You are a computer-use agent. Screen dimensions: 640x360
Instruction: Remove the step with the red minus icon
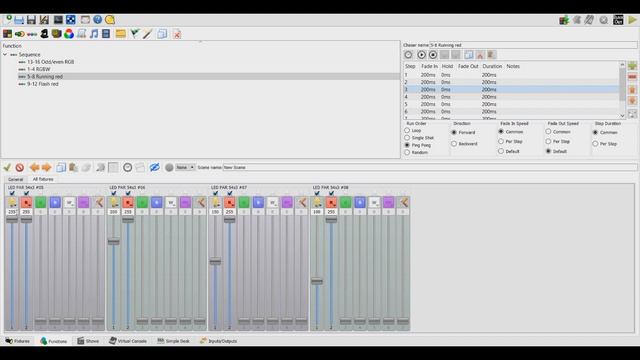click(632, 77)
